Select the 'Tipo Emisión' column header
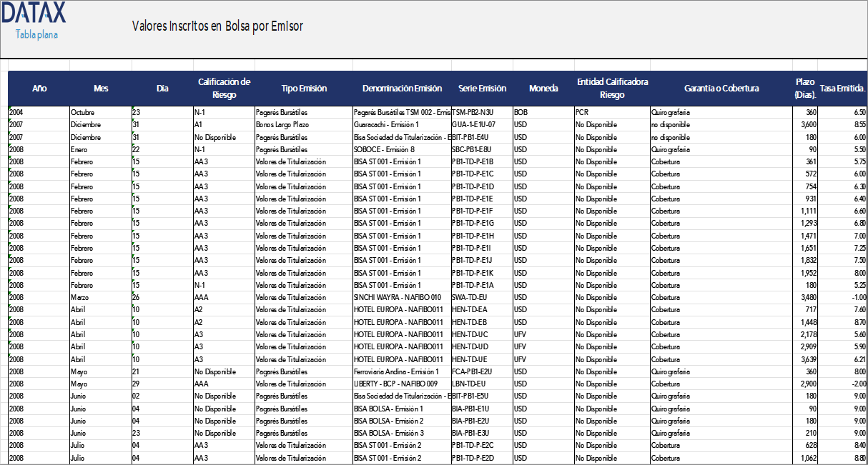 (x=304, y=89)
